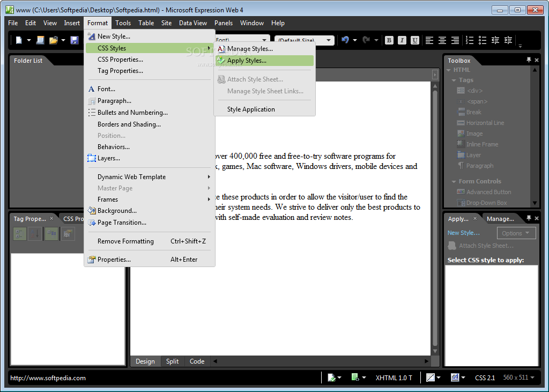Choose New Style in Format menu
549x392 pixels.
pyautogui.click(x=150, y=36)
